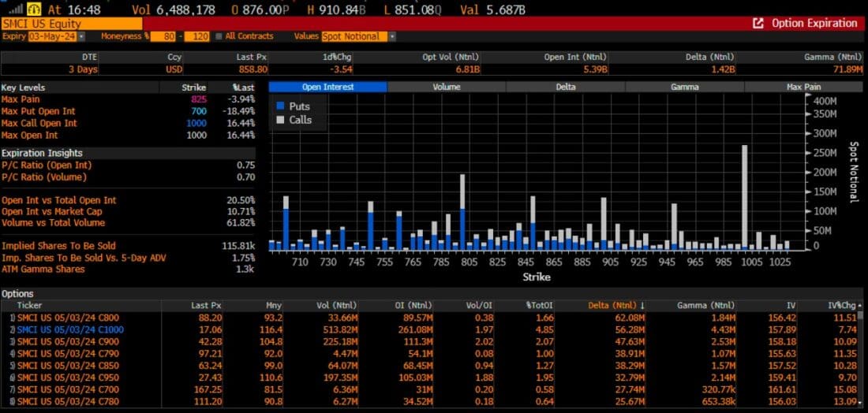
Task: Click the Spot Notional value field
Action: click(354, 36)
